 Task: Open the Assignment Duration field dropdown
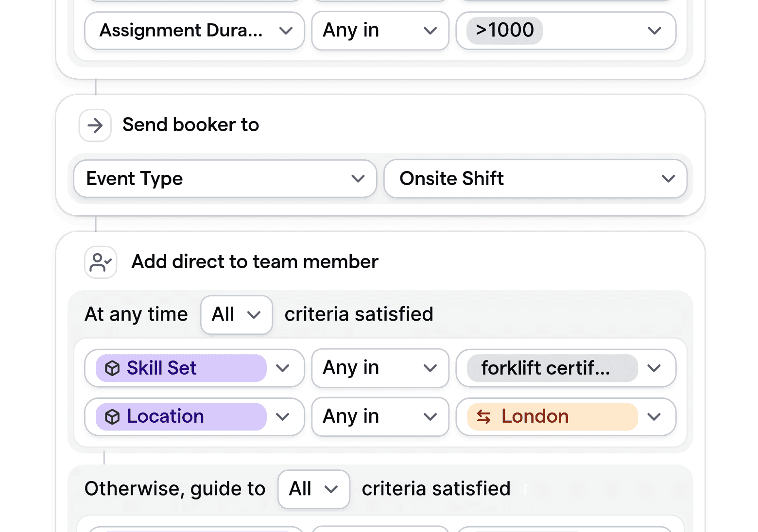(x=194, y=30)
